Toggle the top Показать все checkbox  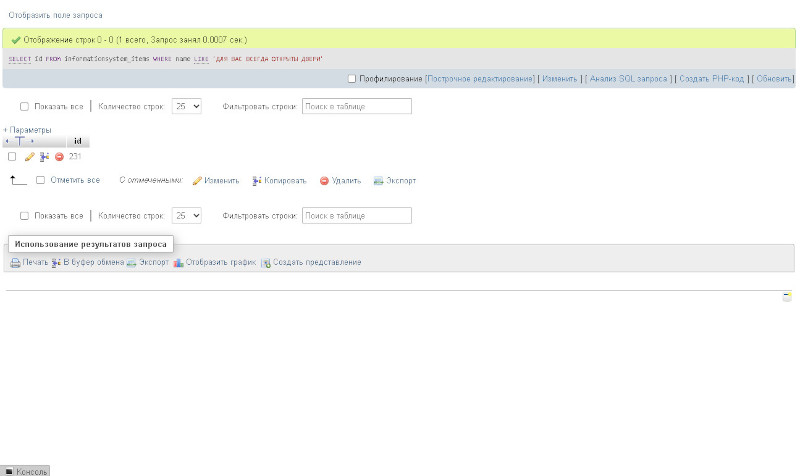point(24,107)
